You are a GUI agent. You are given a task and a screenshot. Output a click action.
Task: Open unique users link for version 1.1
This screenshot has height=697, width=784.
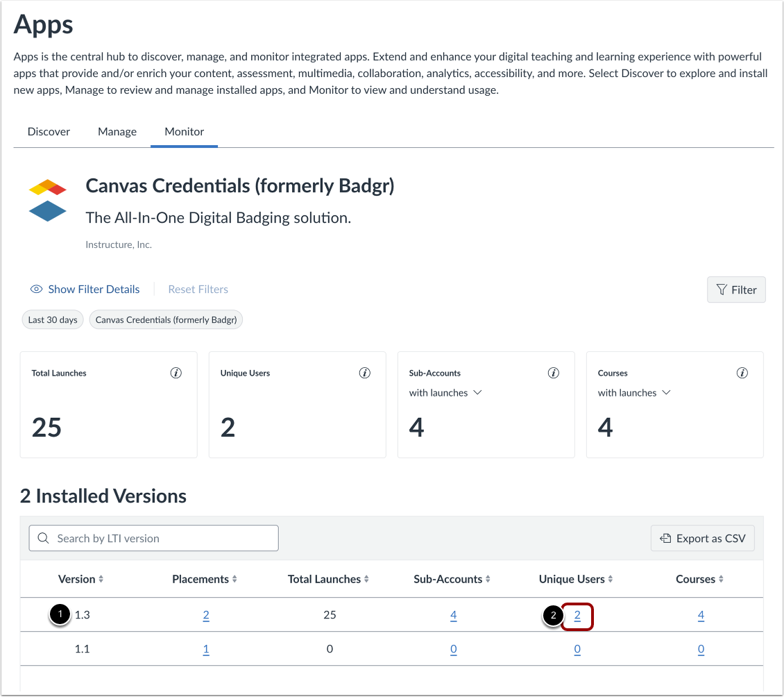577,649
